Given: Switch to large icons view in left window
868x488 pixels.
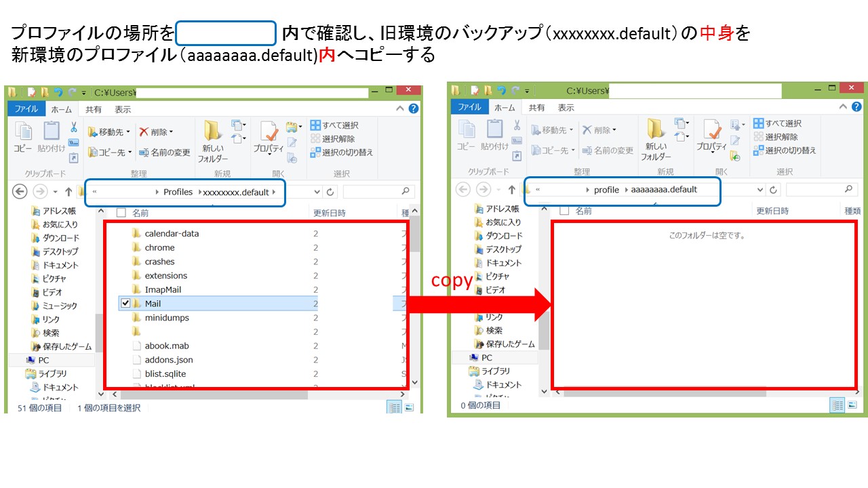Looking at the screenshot, I should click(409, 407).
